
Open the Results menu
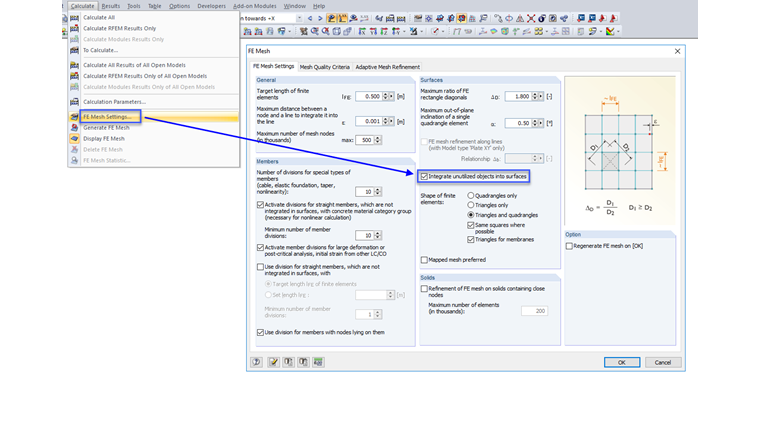pos(111,6)
